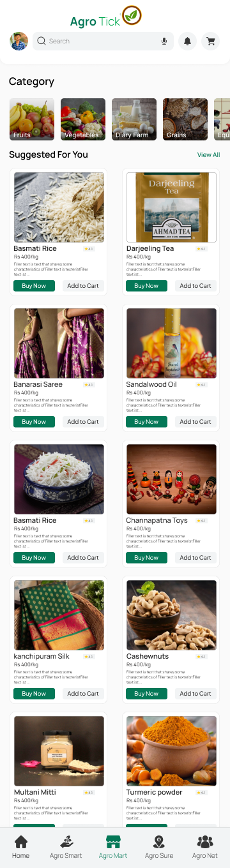Screen dimensions: 230x868
Task: Open the Grains category
Action: point(185,119)
